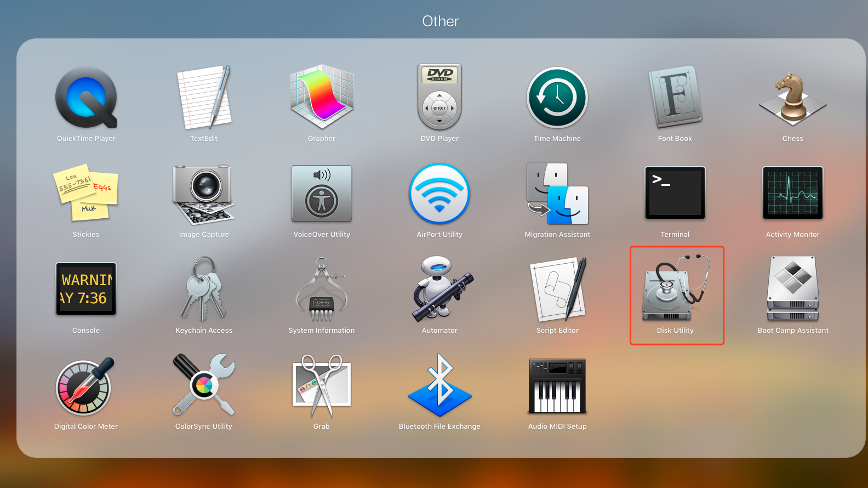The height and width of the screenshot is (488, 868).
Task: Open the Grapher application
Action: [322, 98]
